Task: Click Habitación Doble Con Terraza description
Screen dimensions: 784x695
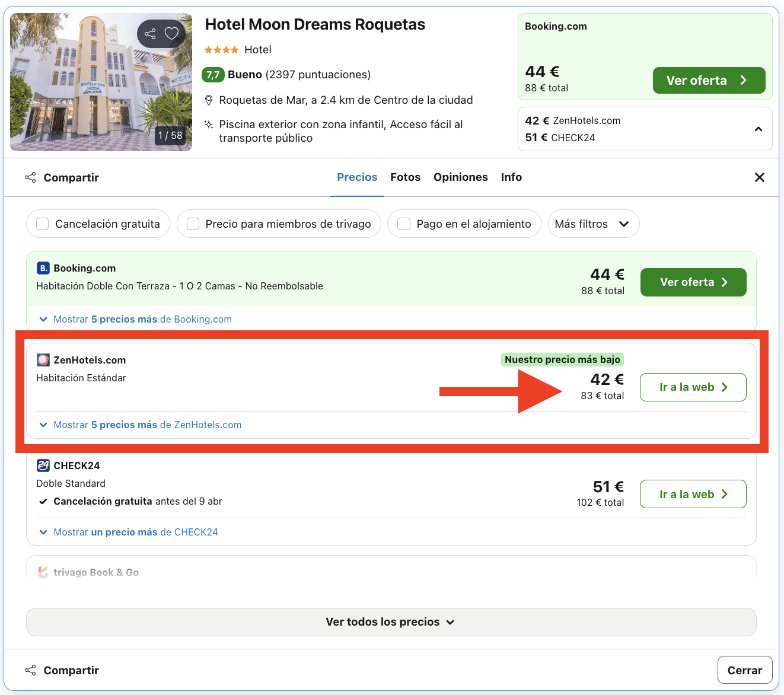Action: (x=180, y=286)
